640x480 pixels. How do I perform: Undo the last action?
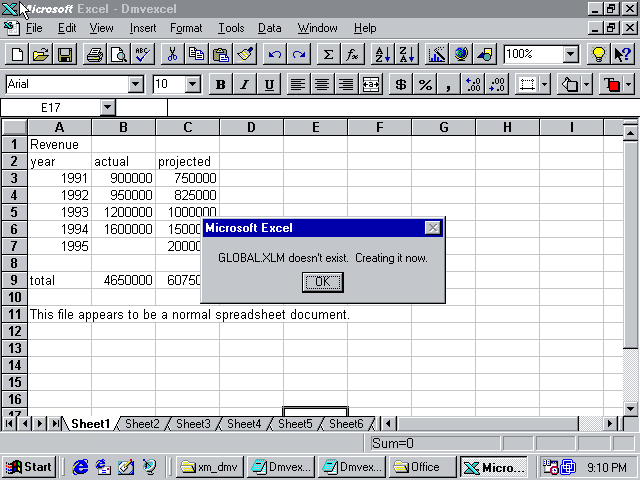[275, 54]
